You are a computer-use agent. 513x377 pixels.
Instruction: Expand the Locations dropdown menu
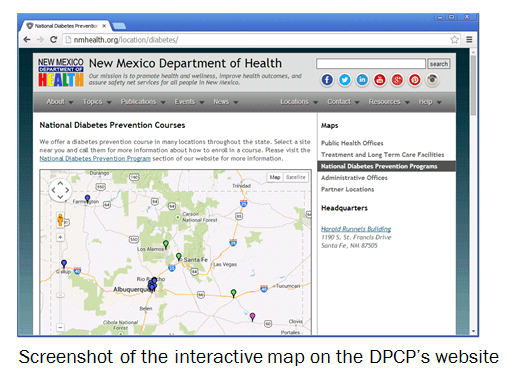click(x=299, y=102)
